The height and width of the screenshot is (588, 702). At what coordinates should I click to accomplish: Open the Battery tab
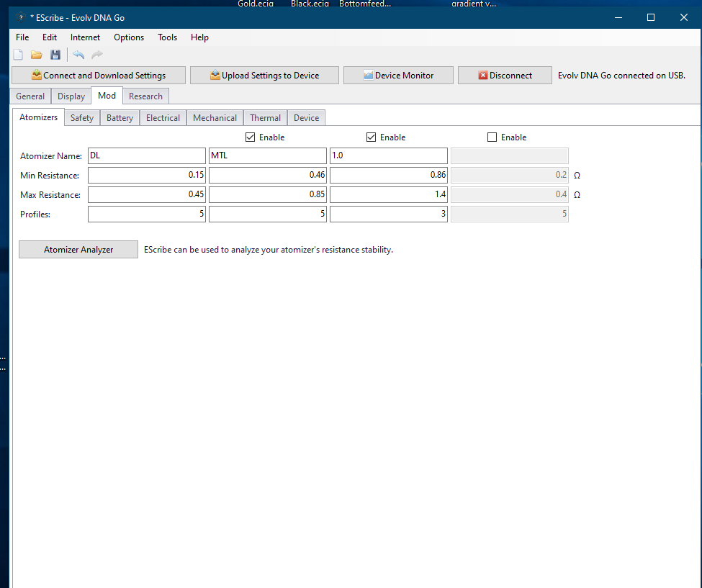[120, 118]
